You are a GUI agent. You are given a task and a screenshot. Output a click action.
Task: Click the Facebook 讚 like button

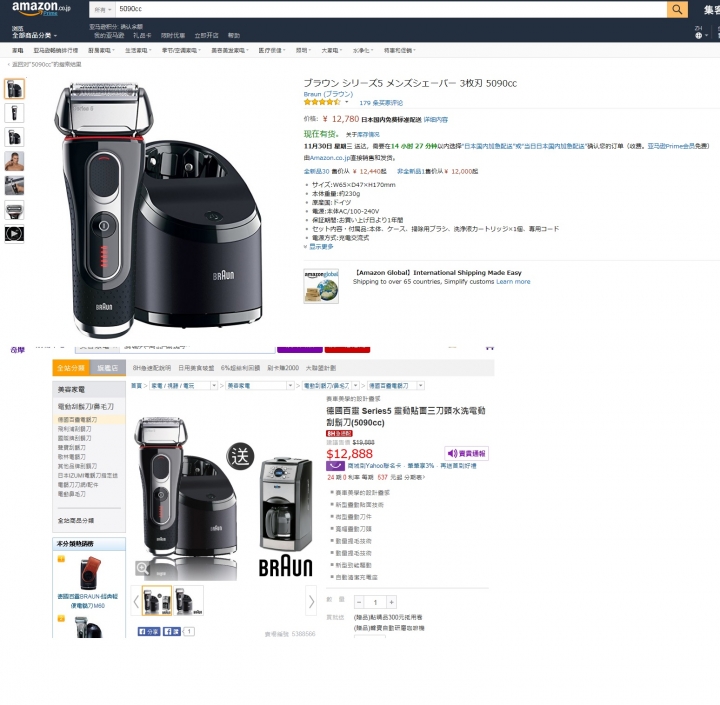pyautogui.click(x=172, y=632)
